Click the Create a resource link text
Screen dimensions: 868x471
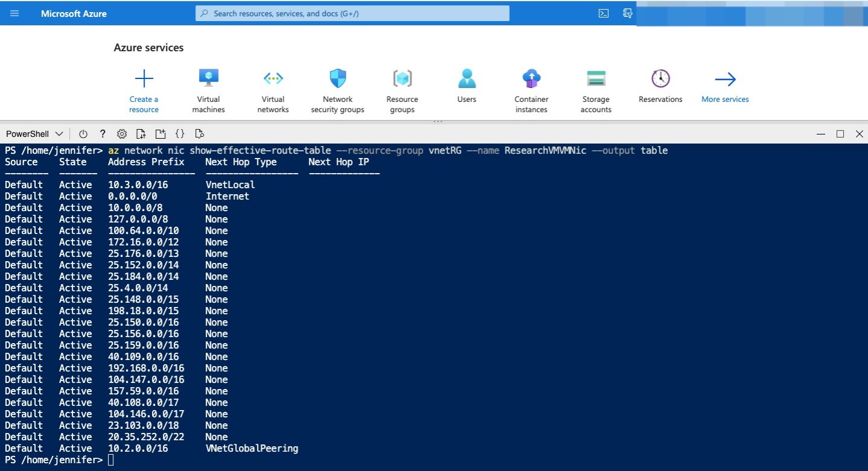[144, 104]
